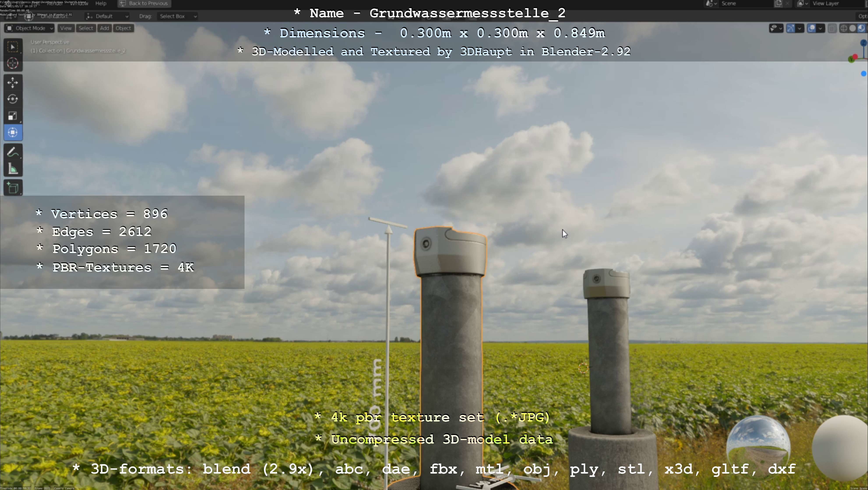The image size is (868, 490).
Task: Expand the overlays options arrow
Action: (820, 28)
